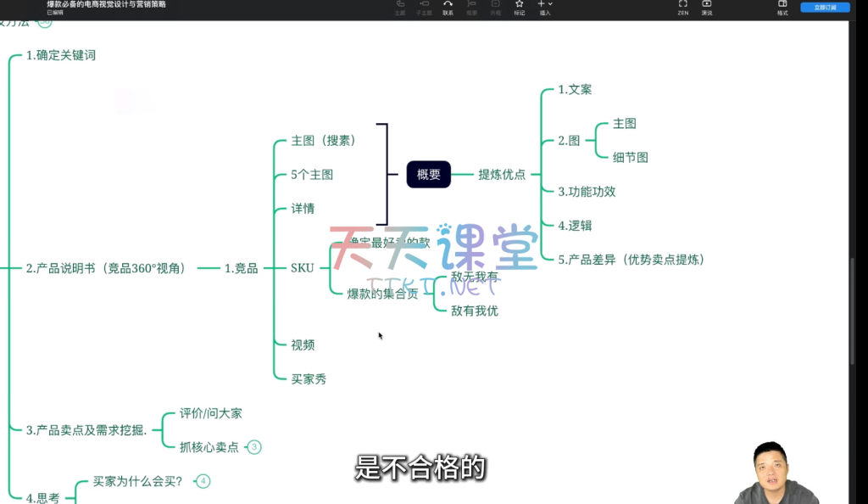Viewport: 868px width, 504px height.
Task: Select the 概要 summary node
Action: [x=429, y=174]
